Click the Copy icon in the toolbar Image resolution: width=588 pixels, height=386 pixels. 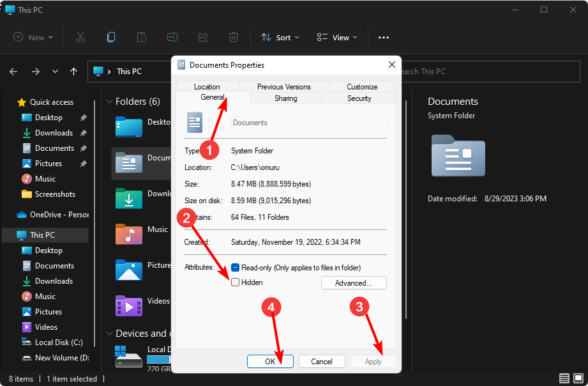pyautogui.click(x=110, y=37)
